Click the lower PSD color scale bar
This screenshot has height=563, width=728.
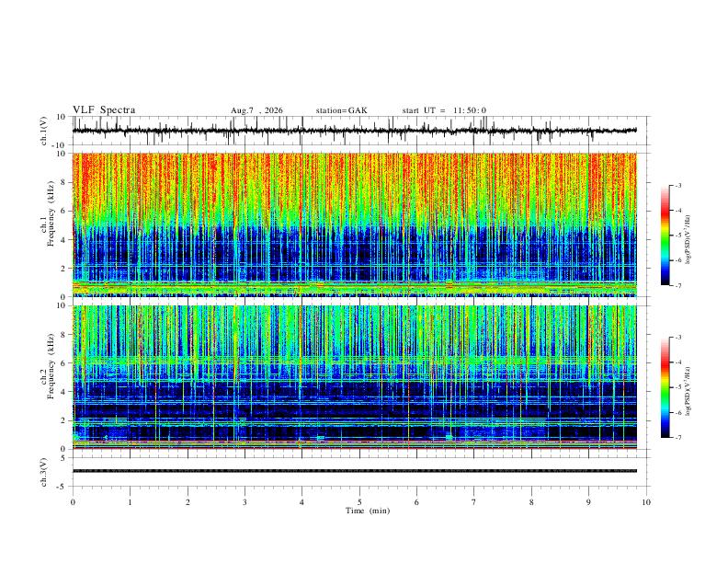(x=665, y=387)
